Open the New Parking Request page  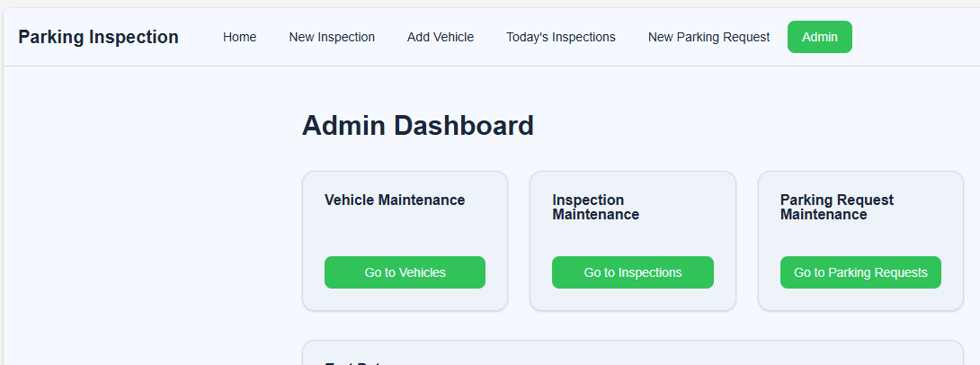click(708, 37)
